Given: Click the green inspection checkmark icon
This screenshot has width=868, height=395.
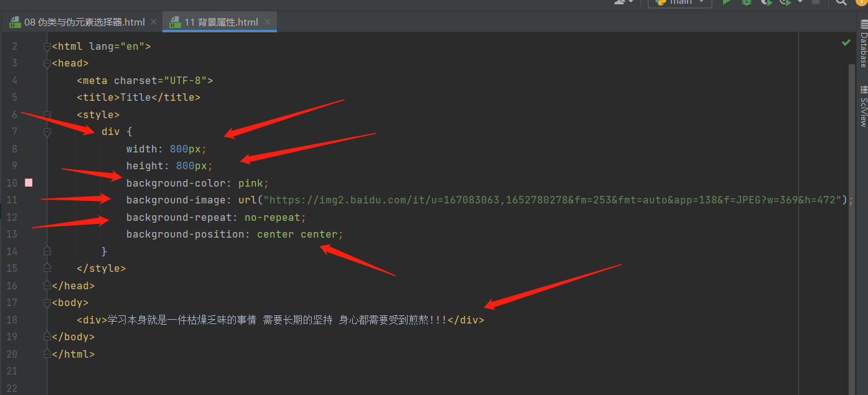Looking at the screenshot, I should (846, 43).
